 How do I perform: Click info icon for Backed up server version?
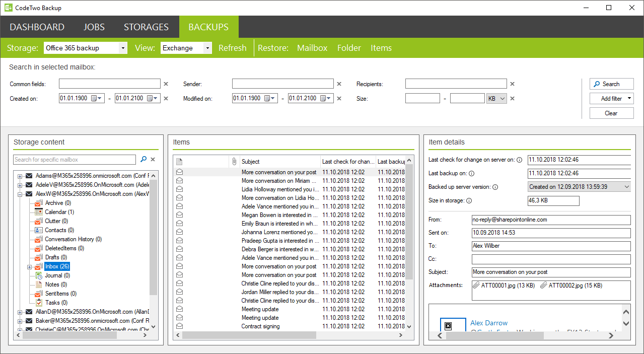(495, 187)
